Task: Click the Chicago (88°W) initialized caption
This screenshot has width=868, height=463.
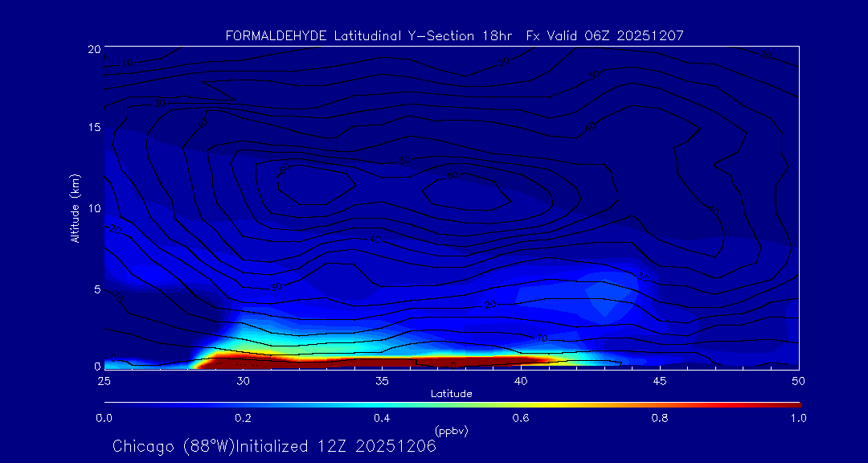Action: click(274, 446)
